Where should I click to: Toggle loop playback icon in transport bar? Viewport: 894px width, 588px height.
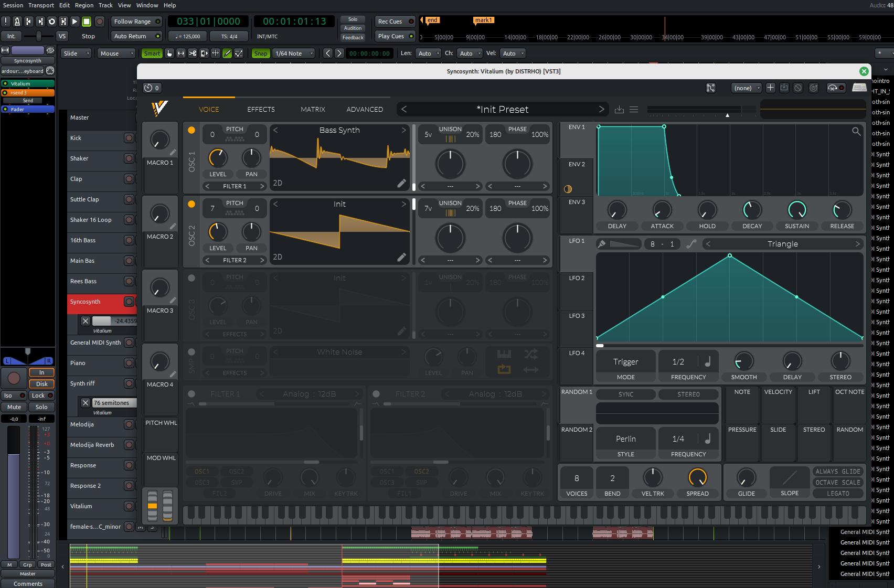click(x=51, y=22)
